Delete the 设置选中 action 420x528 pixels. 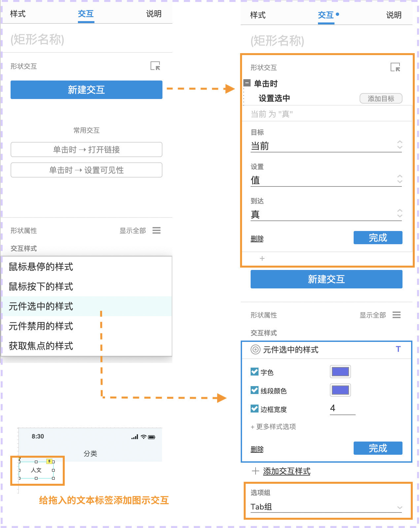point(257,239)
